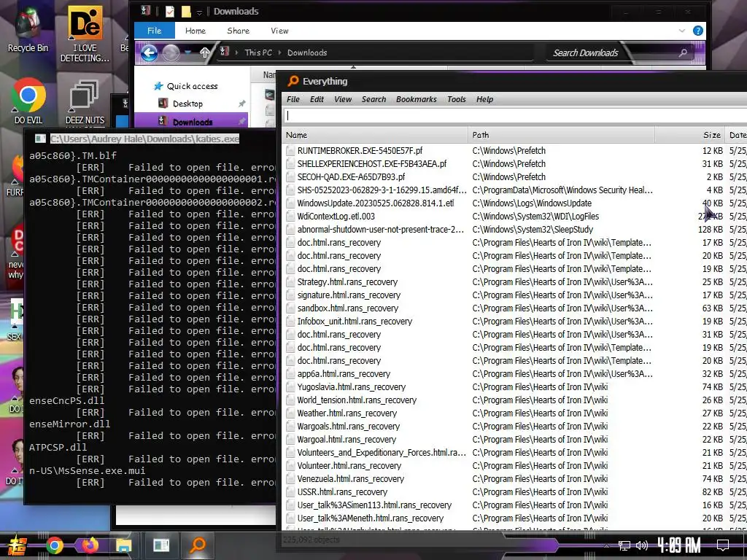This screenshot has width=747, height=560.
Task: Open the DO EVIL Chrome desktop shortcut
Action: [28, 101]
